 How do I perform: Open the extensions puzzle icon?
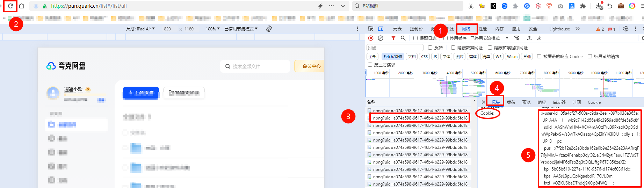583,6
